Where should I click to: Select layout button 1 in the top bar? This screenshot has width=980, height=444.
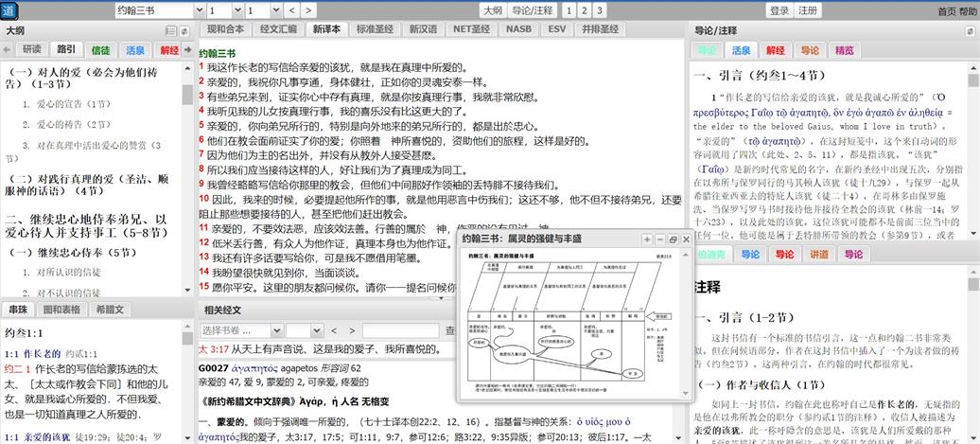click(x=569, y=10)
